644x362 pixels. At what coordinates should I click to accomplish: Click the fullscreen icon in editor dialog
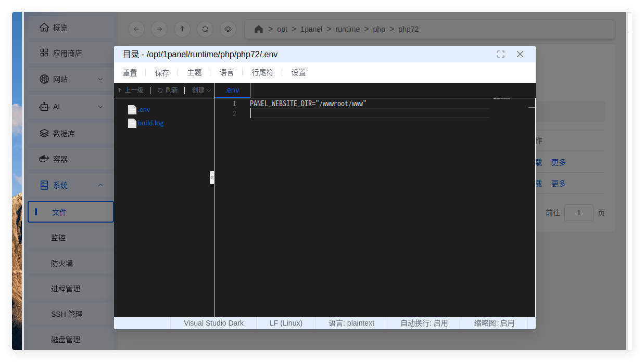pyautogui.click(x=501, y=54)
